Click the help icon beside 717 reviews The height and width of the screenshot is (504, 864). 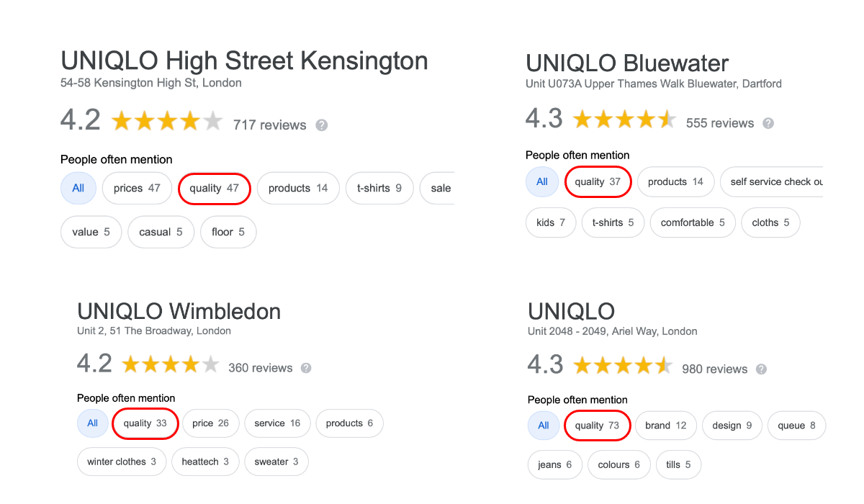[320, 125]
